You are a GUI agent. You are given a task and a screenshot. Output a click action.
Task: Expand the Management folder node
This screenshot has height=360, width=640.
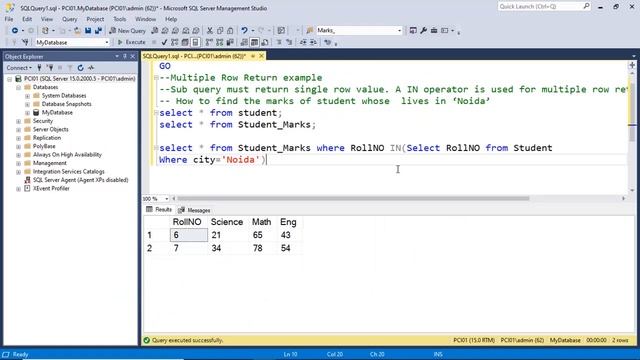click(18, 163)
